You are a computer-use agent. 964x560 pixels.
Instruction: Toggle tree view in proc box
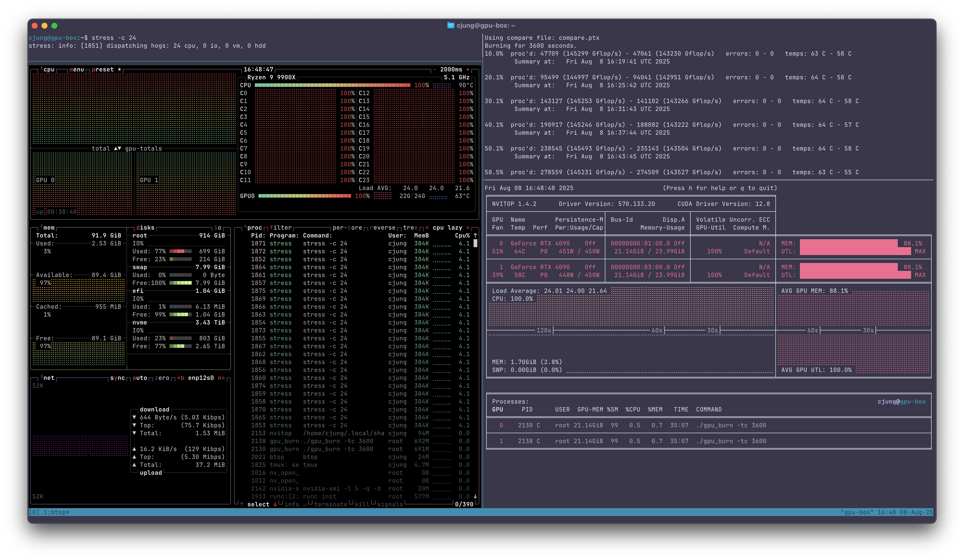coord(410,228)
